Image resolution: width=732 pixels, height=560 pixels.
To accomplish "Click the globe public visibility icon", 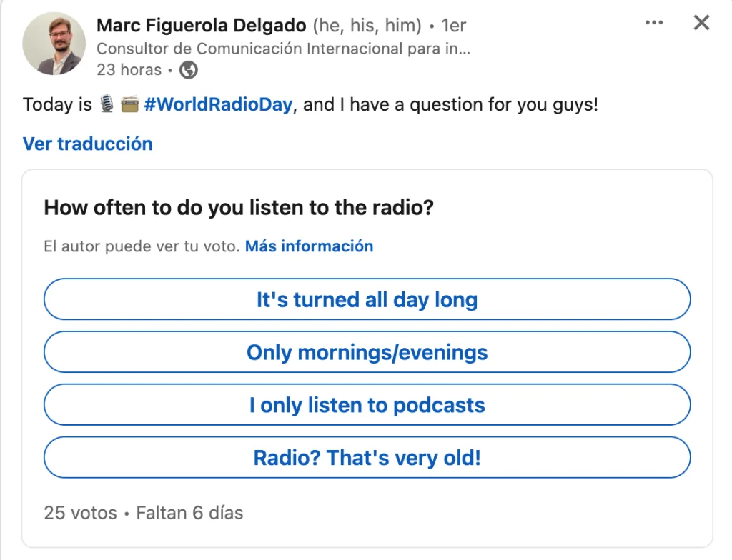I will point(189,70).
